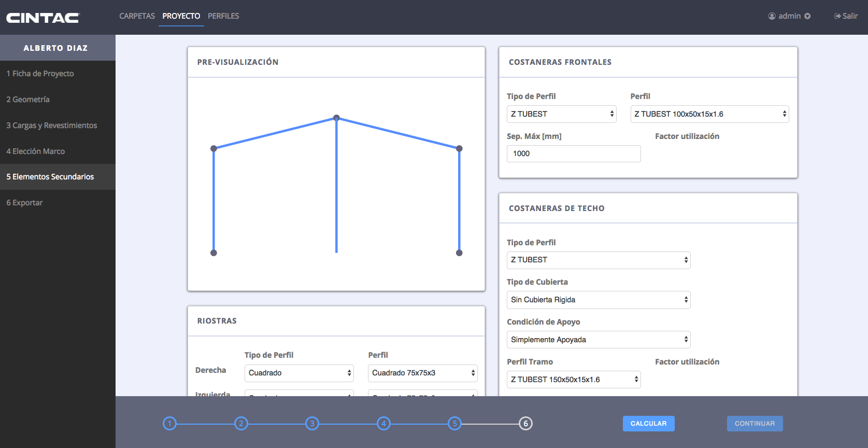868x448 pixels.
Task: Click the CALCULAR button
Action: point(648,424)
